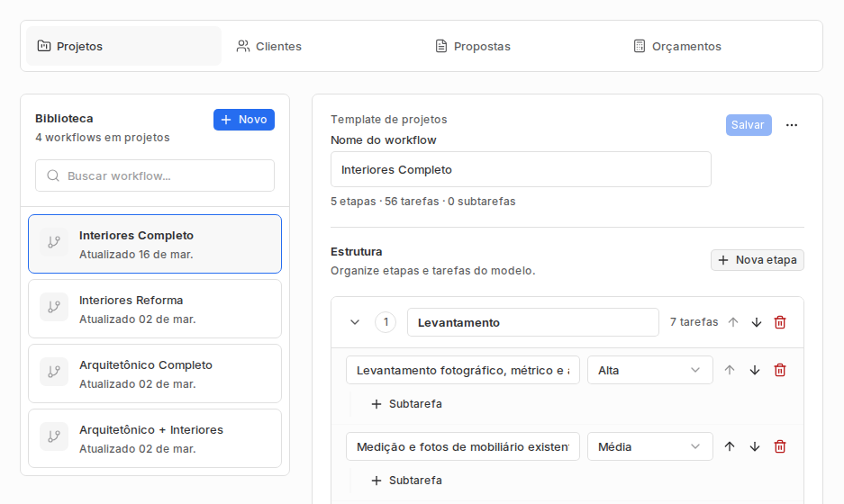The width and height of the screenshot is (844, 504).
Task: Select the Interiores Reforma workflow card
Action: coord(155,309)
